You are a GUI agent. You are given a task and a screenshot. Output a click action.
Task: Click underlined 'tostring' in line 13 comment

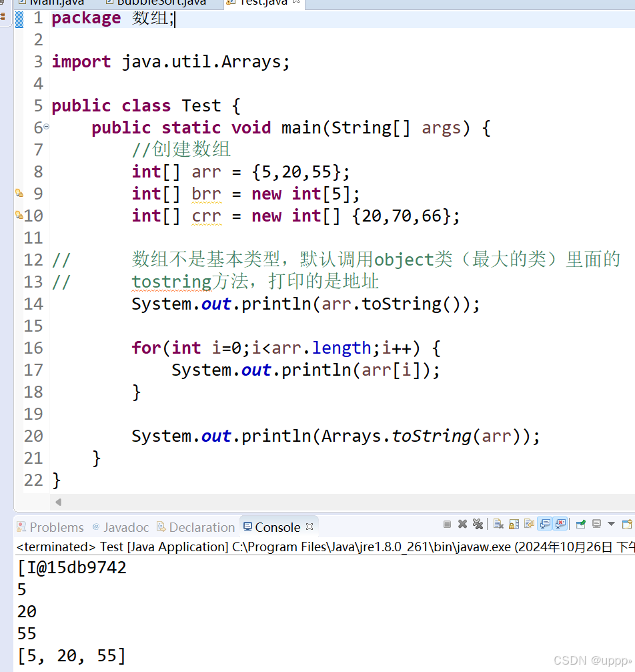[171, 282]
